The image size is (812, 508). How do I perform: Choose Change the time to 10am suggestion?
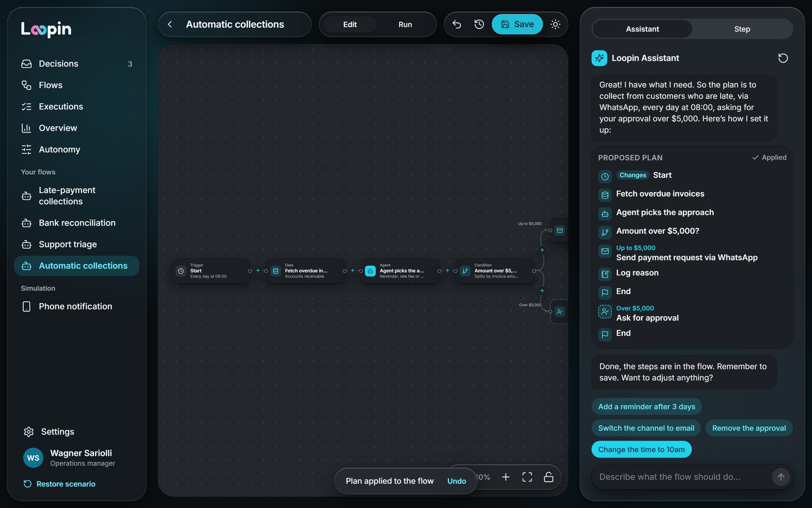642,450
